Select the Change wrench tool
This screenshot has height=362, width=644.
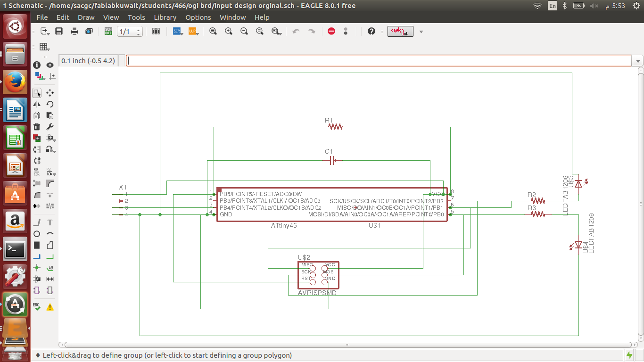(x=50, y=127)
